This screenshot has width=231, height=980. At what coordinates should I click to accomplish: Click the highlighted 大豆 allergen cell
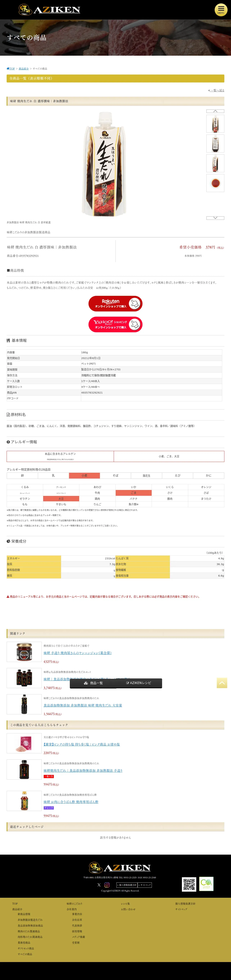(61, 498)
